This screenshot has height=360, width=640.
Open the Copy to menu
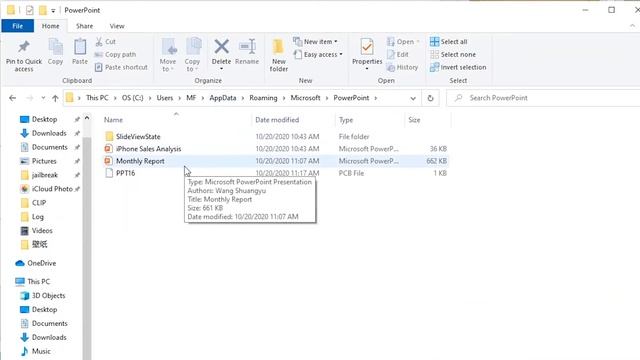click(192, 55)
